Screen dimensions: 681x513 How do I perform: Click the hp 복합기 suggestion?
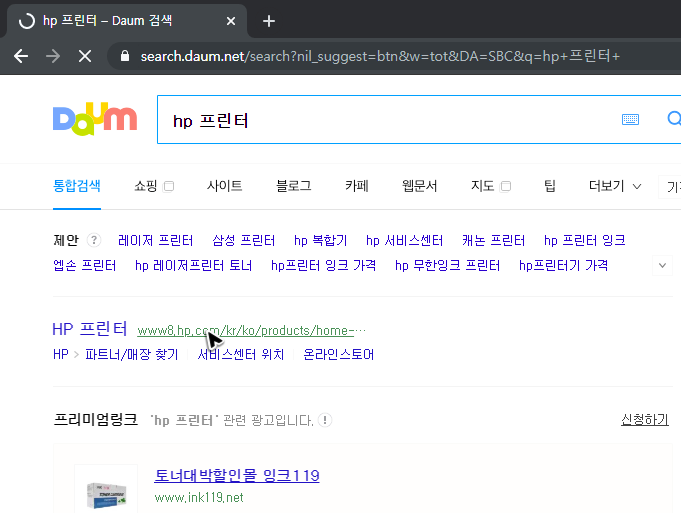tap(321, 240)
